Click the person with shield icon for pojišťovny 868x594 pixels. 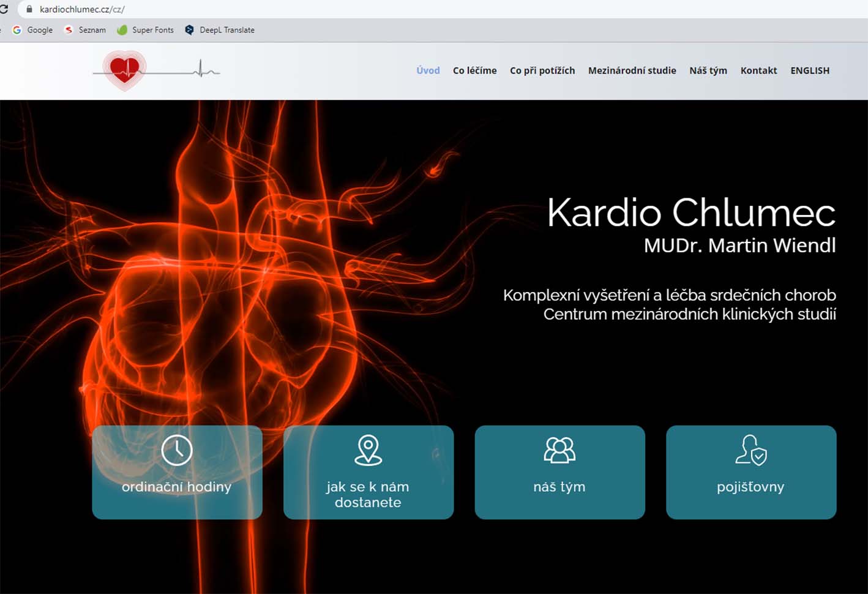[751, 450]
